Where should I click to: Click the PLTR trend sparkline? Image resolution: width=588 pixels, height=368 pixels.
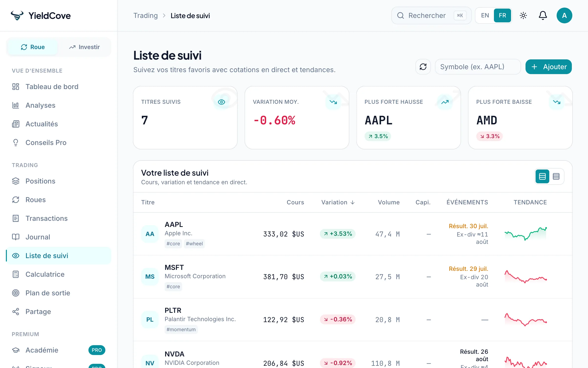526,319
